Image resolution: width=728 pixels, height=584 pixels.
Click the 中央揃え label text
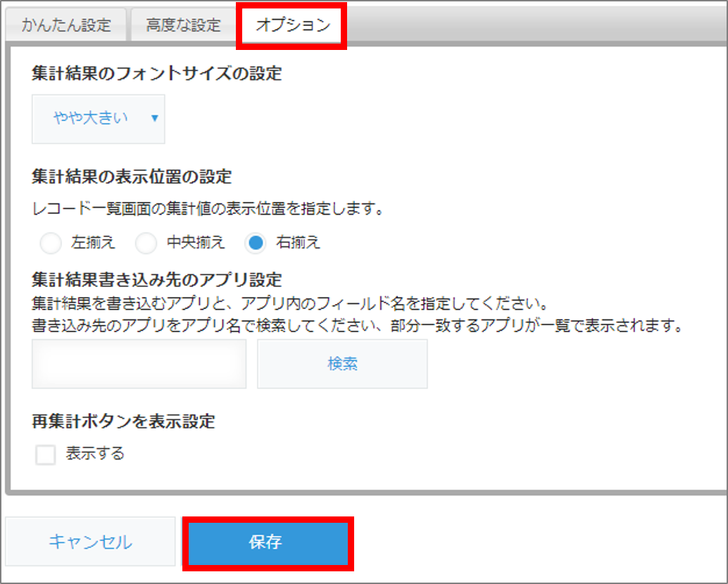[x=196, y=243]
